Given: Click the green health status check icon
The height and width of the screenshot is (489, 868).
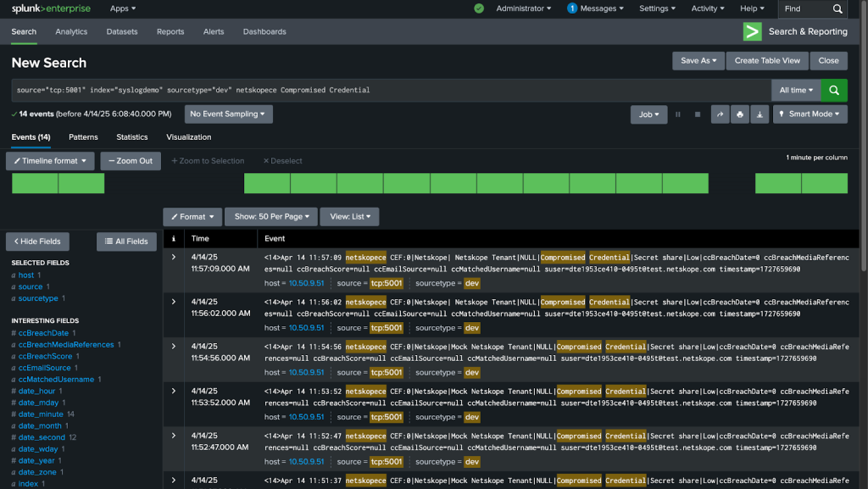Looking at the screenshot, I should click(x=479, y=8).
